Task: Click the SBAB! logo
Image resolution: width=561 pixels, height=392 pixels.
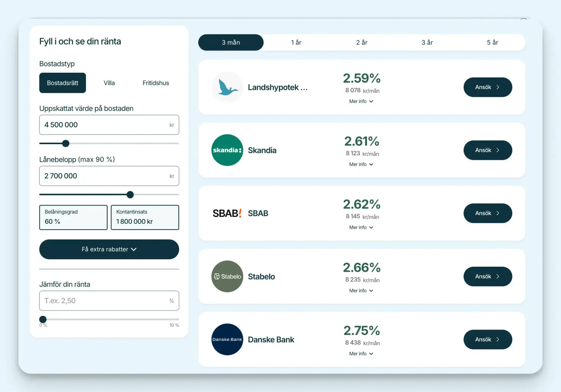Action: (227, 213)
